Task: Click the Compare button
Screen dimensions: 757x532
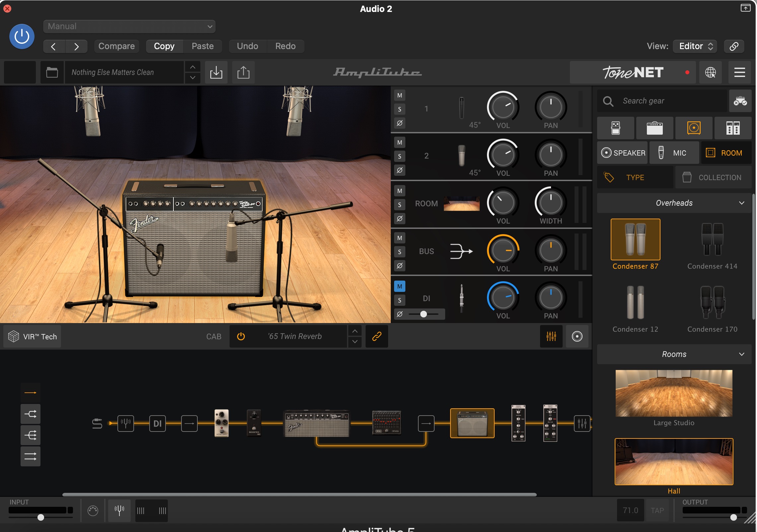Action: (116, 46)
